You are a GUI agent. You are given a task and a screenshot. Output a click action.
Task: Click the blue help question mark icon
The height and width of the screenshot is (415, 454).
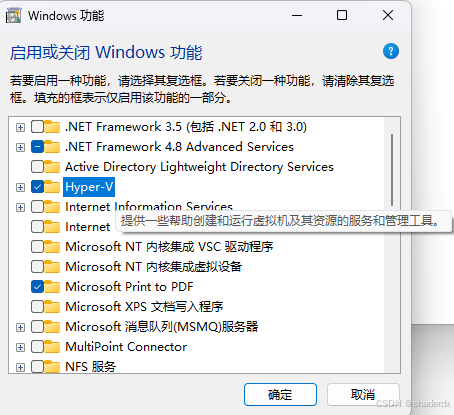pos(391,51)
